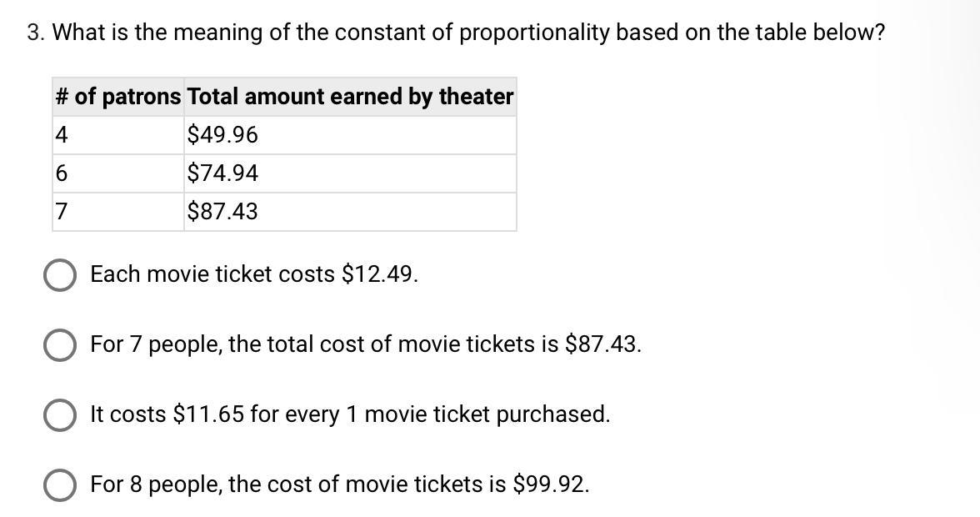Mark the radio circle beside $11.65 answer

coord(60,415)
